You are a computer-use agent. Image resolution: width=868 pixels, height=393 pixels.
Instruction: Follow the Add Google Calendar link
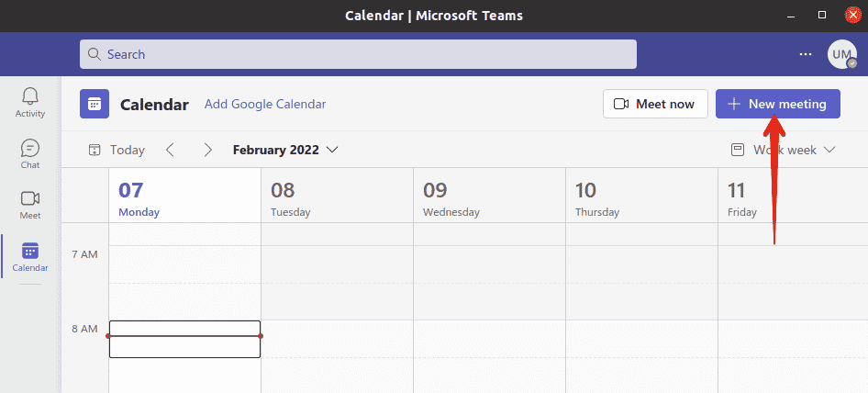[x=265, y=104]
